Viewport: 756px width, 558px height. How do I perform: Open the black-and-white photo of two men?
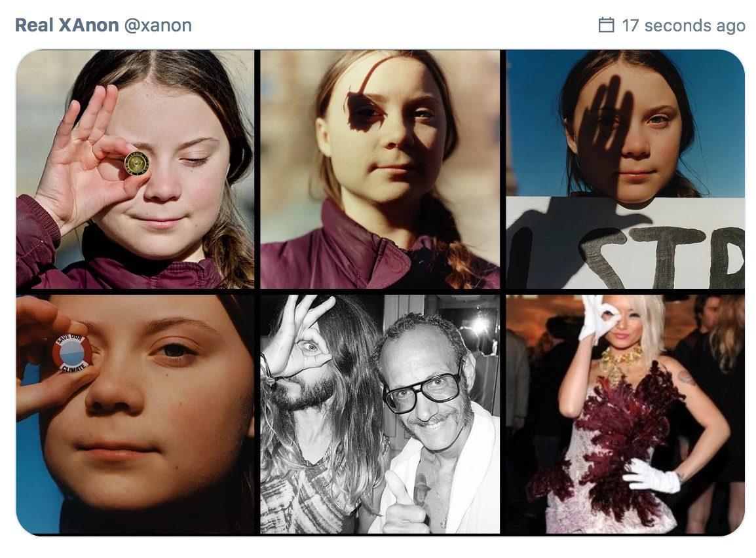point(380,414)
